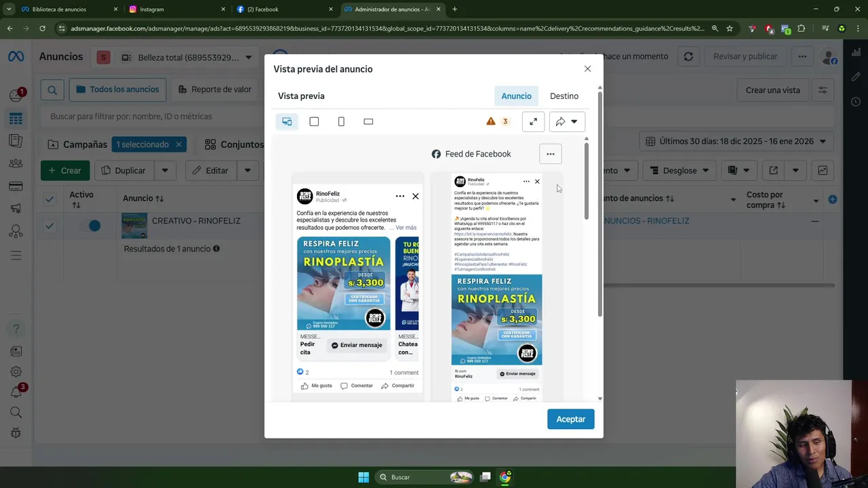Expand the Duplicar dropdown arrow
The image size is (868, 488).
click(165, 170)
